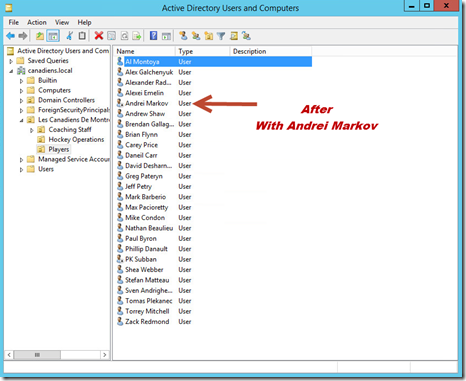
Task: Click the Hockey Operations OU icon
Action: (41, 139)
